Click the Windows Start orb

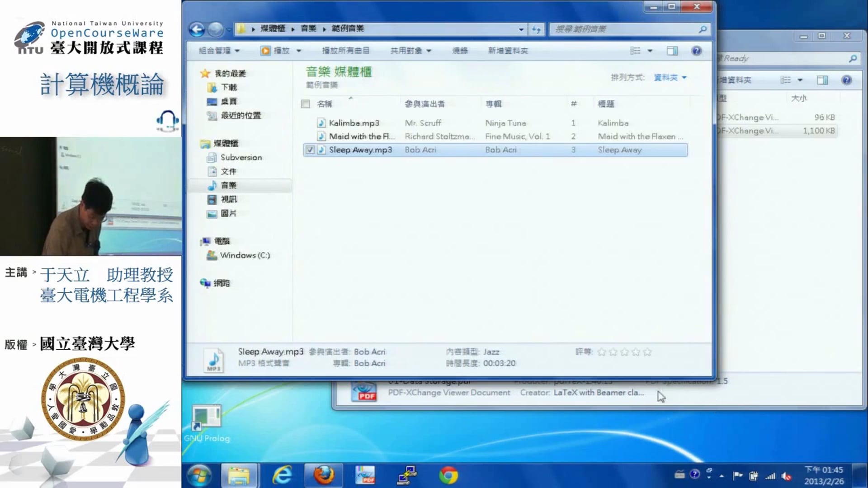pyautogui.click(x=199, y=475)
